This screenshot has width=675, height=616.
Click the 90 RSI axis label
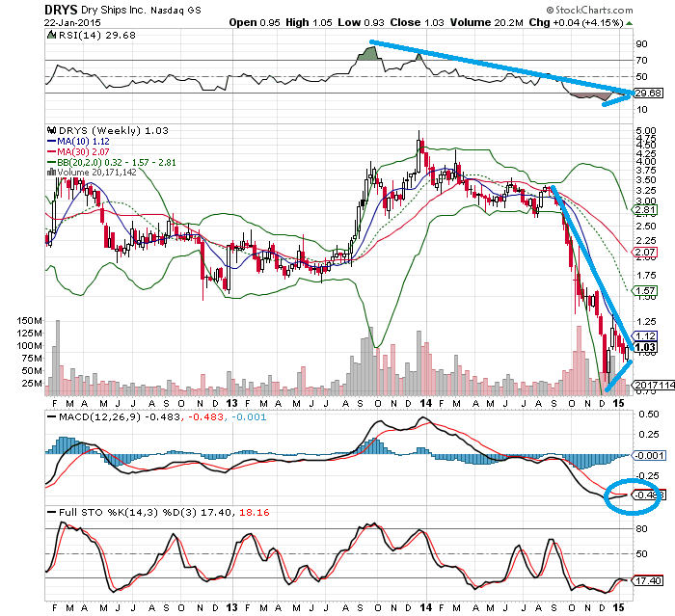[x=641, y=44]
